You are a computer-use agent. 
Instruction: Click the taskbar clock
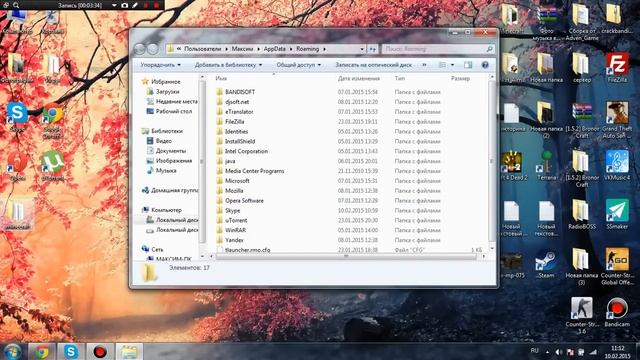click(617, 352)
